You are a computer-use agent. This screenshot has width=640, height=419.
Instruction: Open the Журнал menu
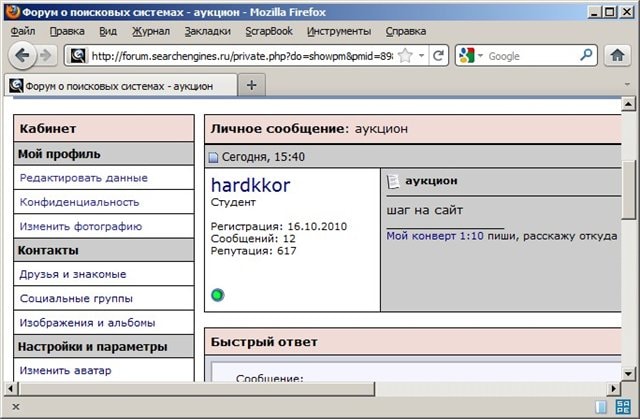point(151,31)
